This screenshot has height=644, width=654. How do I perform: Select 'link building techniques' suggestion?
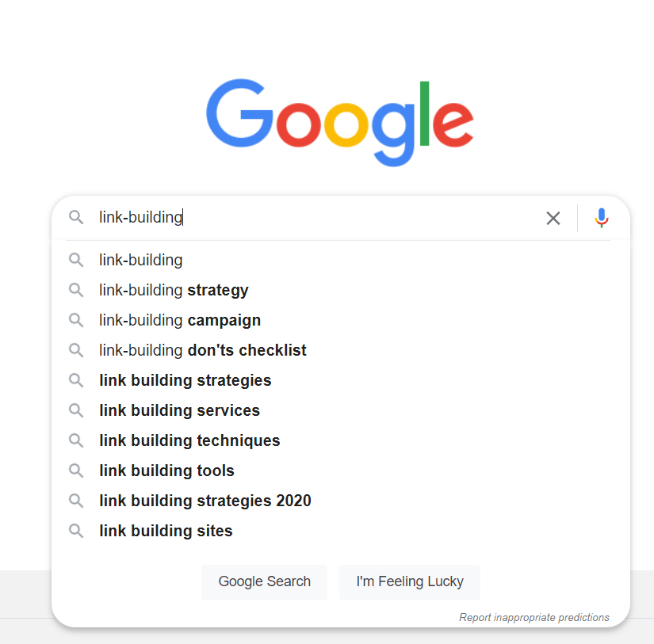189,440
